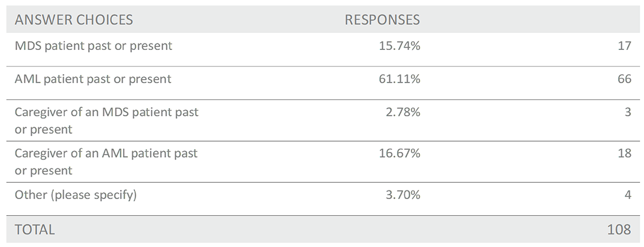Select the 'Other (please specify)' answer choice
This screenshot has height=247, width=644.
pyautogui.click(x=75, y=194)
